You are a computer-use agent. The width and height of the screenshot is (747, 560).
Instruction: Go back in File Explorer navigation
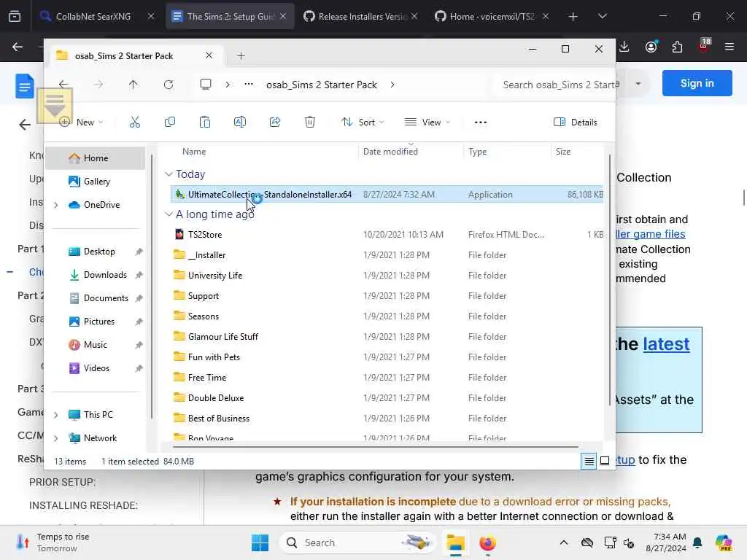coord(63,85)
